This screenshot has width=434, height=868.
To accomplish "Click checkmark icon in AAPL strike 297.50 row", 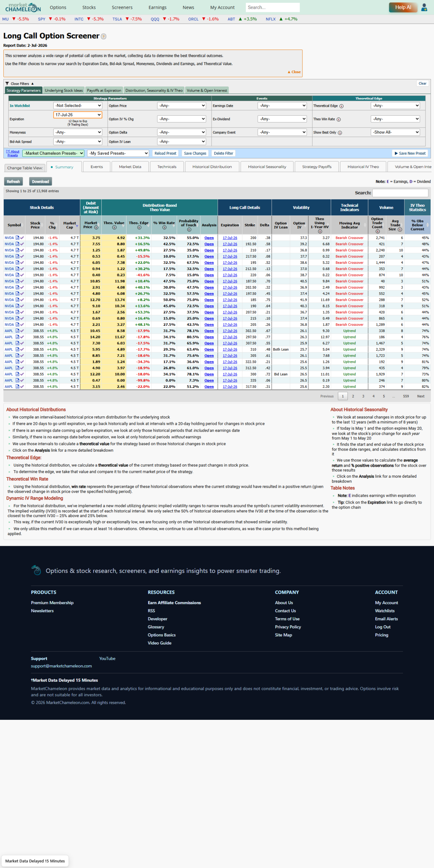I will (x=22, y=337).
